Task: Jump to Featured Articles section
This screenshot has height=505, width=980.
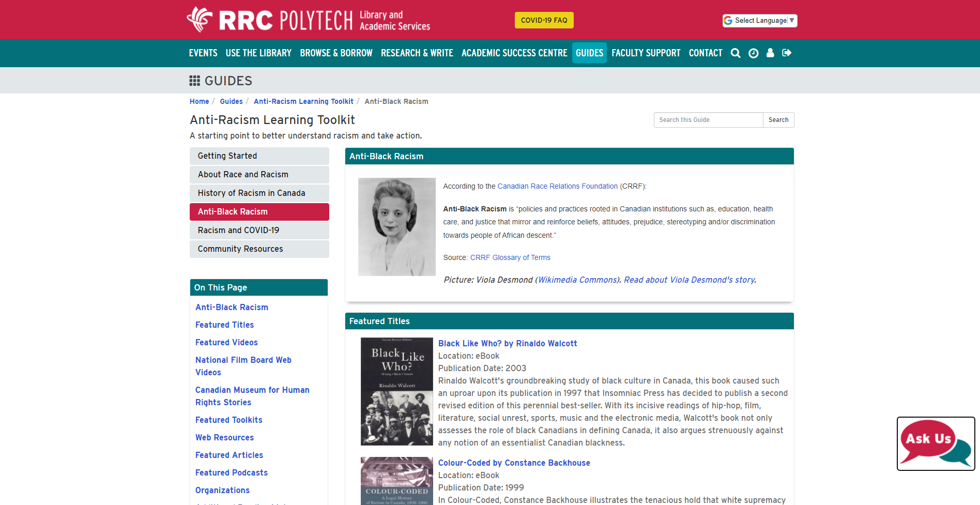Action: pos(229,455)
